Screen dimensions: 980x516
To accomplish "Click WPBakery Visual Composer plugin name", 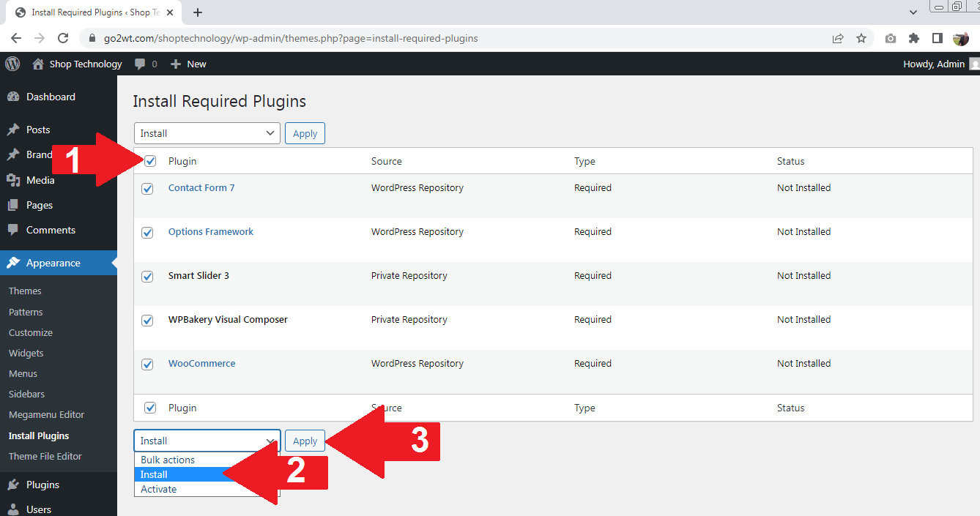I will coord(228,319).
